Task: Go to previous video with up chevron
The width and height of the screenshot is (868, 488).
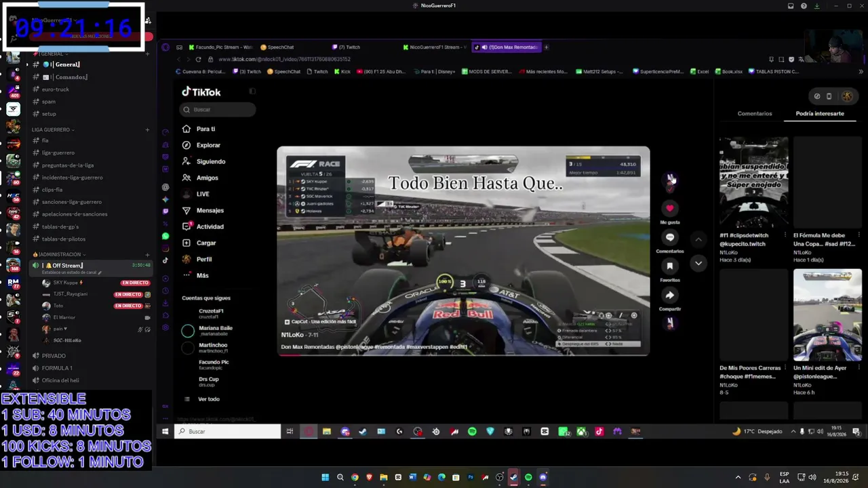Action: tap(698, 239)
